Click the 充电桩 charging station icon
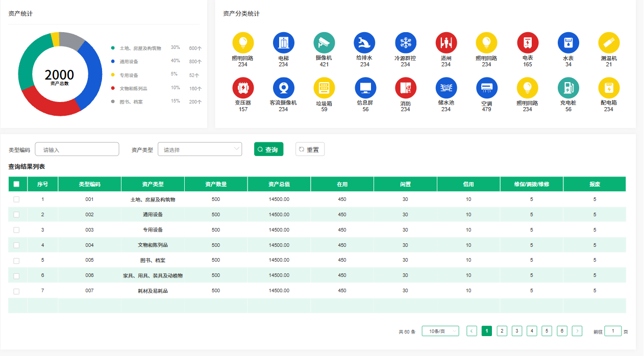644x356 pixels. pyautogui.click(x=568, y=88)
